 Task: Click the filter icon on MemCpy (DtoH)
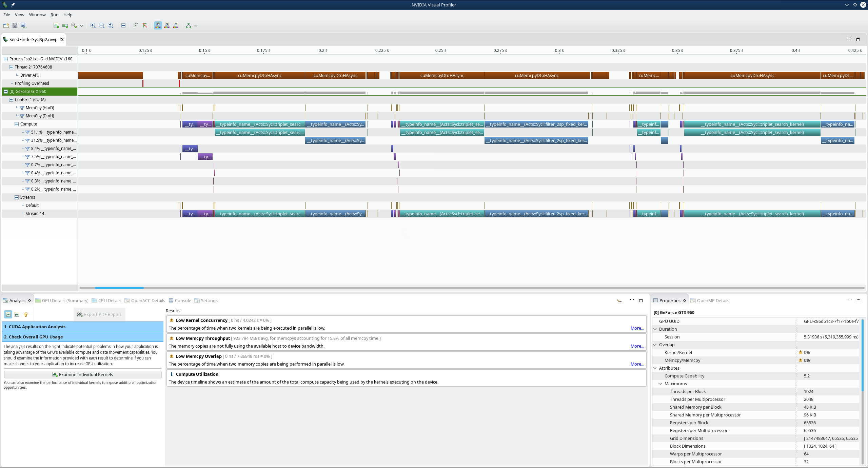[x=22, y=116]
